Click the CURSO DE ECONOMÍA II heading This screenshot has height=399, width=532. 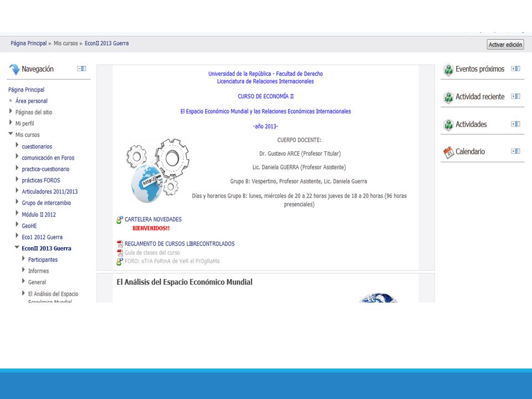tap(265, 96)
